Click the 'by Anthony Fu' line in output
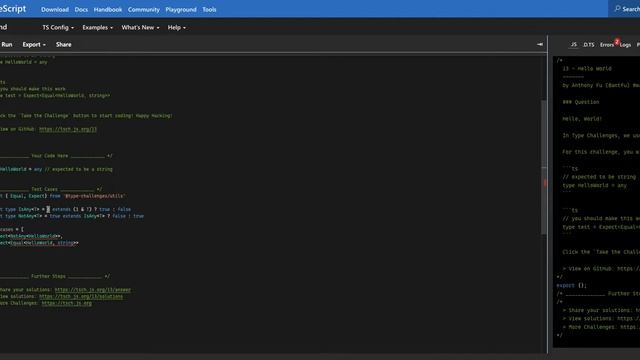 click(x=601, y=85)
